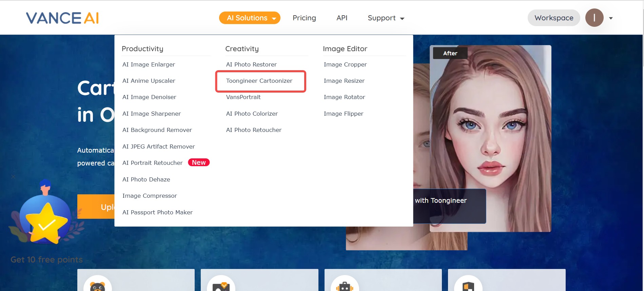Viewport: 644px width, 291px height.
Task: Open AI Photo Dehaze
Action: click(x=146, y=179)
